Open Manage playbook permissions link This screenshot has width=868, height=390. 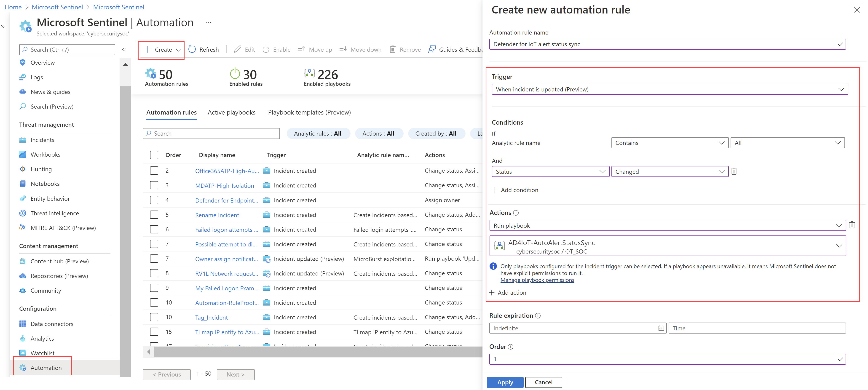537,280
